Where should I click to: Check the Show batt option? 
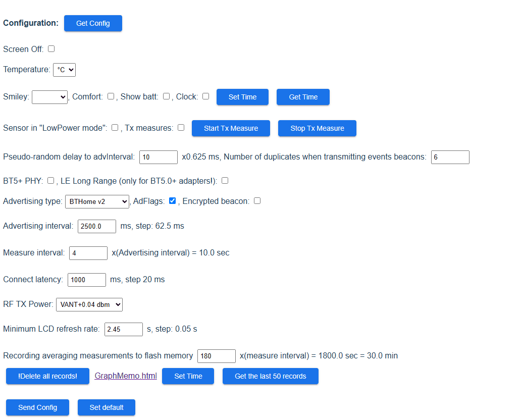click(x=167, y=96)
